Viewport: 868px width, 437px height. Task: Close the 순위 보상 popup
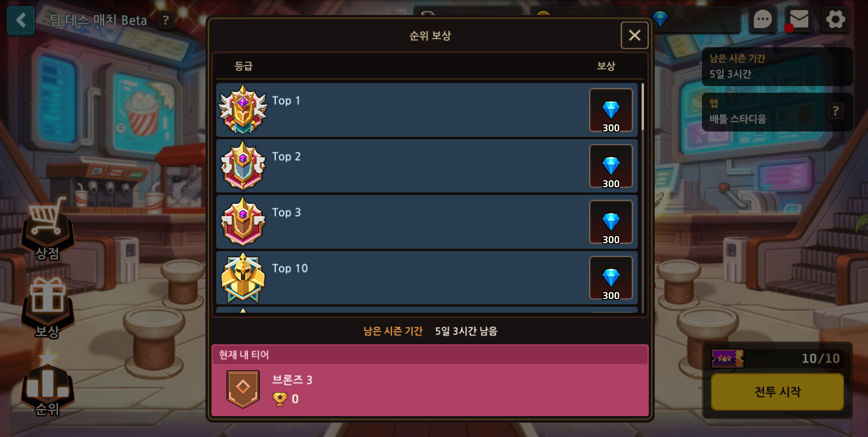tap(634, 35)
